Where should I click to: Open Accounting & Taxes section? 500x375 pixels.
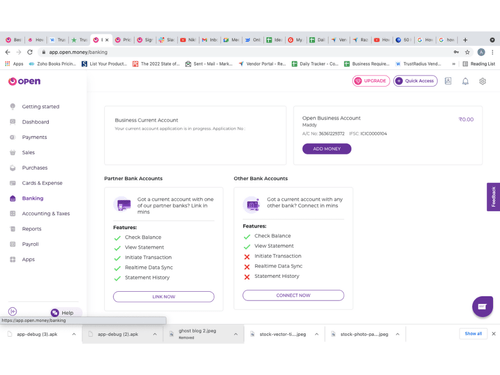46,213
